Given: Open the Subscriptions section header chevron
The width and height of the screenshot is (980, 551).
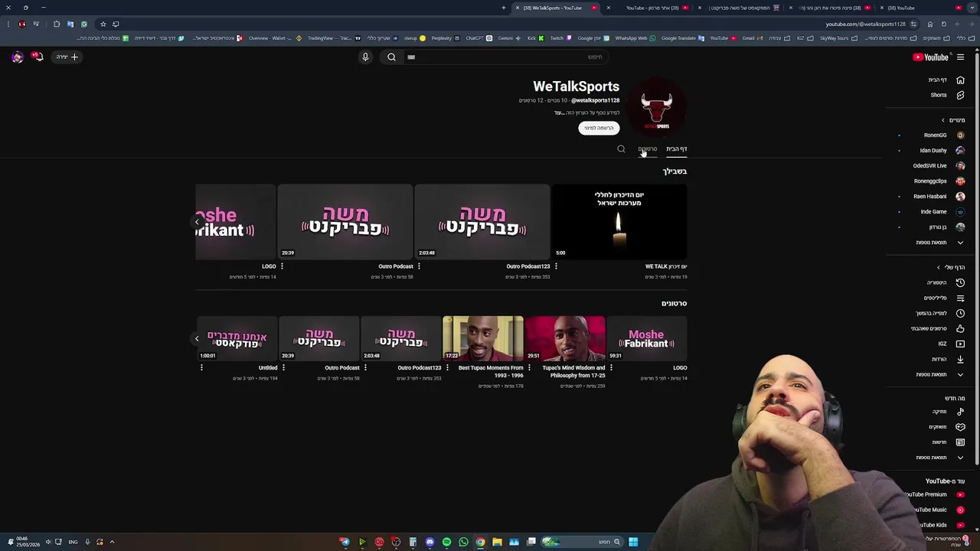Looking at the screenshot, I should pyautogui.click(x=943, y=120).
